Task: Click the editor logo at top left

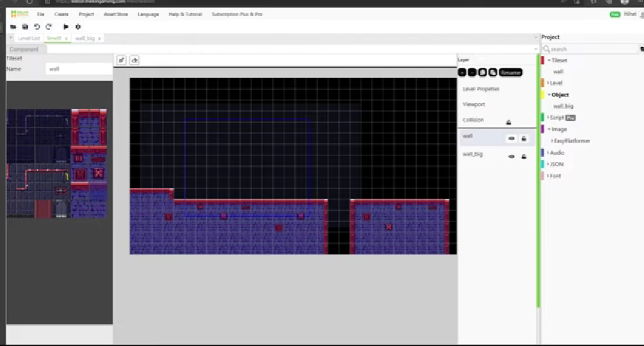Action: click(19, 14)
